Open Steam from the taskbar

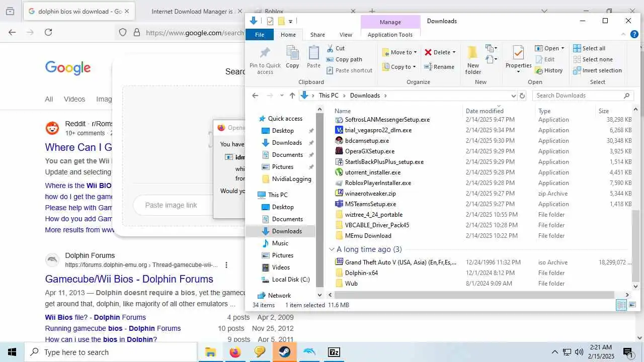click(285, 352)
